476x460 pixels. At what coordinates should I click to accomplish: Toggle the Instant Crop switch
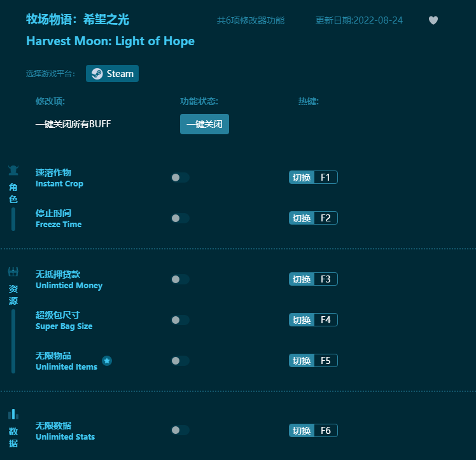click(x=180, y=178)
